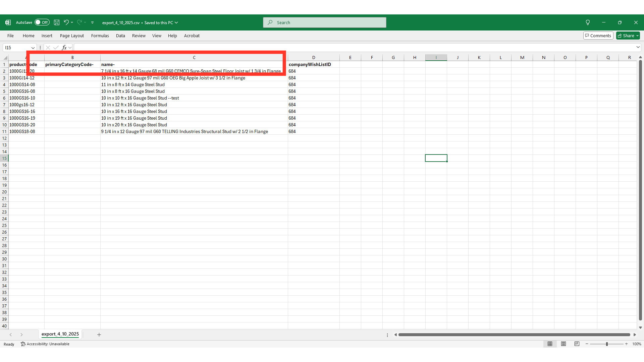Click the Select All corner triangle

5,58
